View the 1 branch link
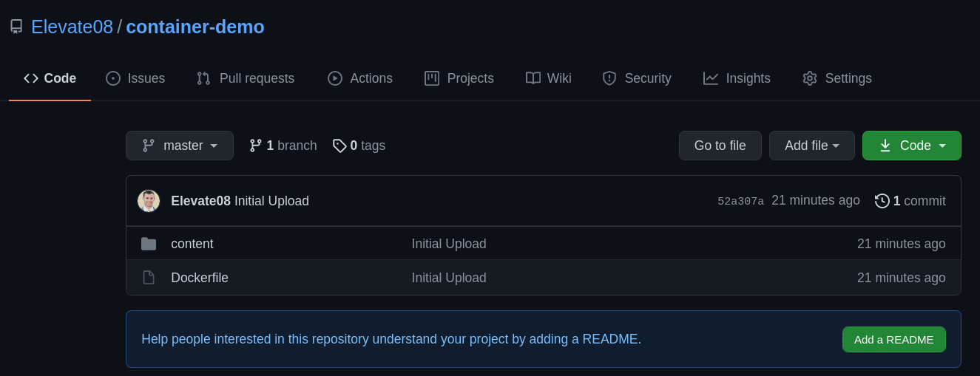980x376 pixels. (x=283, y=146)
